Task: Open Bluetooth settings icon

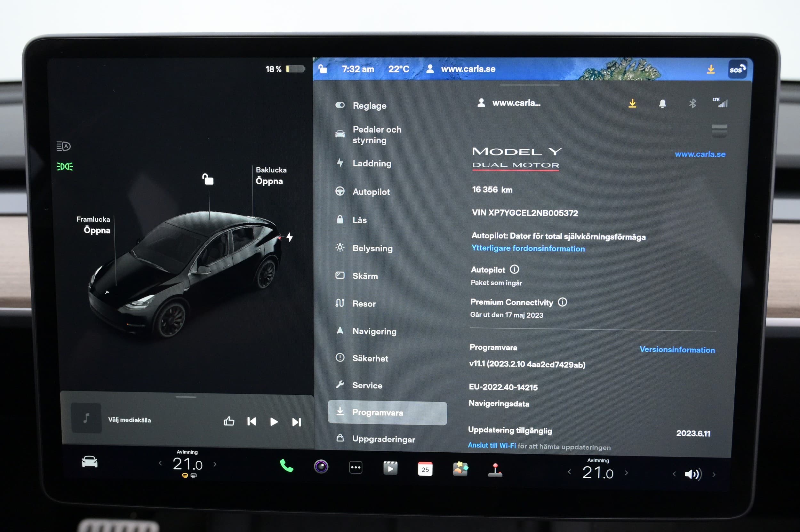Action: coord(692,103)
